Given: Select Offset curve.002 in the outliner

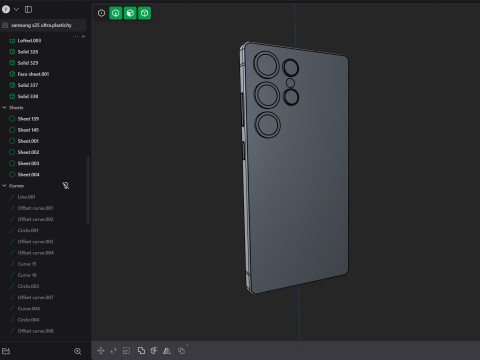Looking at the screenshot, I should (35, 219).
